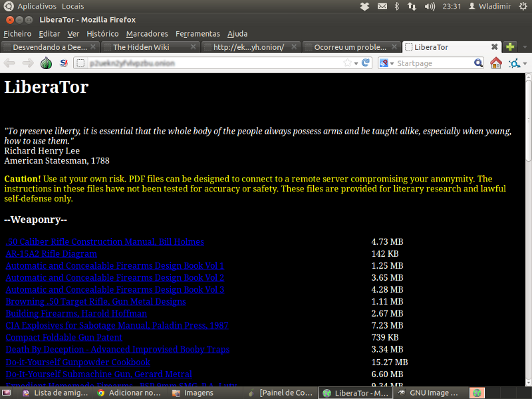Open the Ajuda menu
The image size is (532, 399).
(237, 34)
